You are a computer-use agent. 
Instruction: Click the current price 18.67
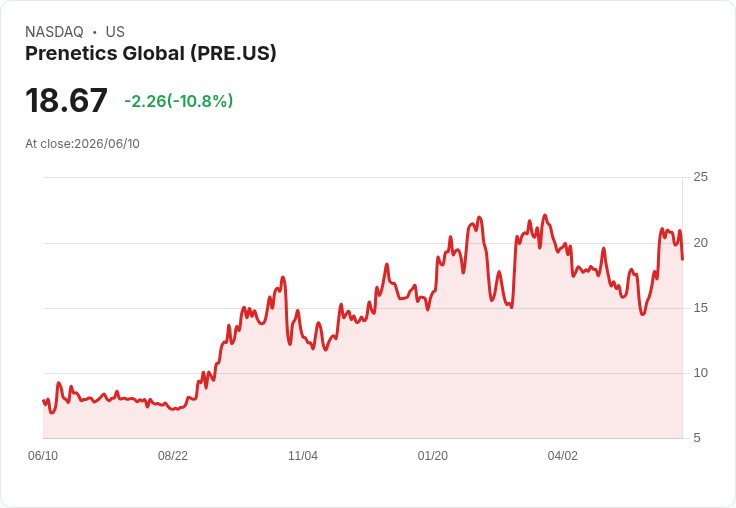(x=66, y=100)
